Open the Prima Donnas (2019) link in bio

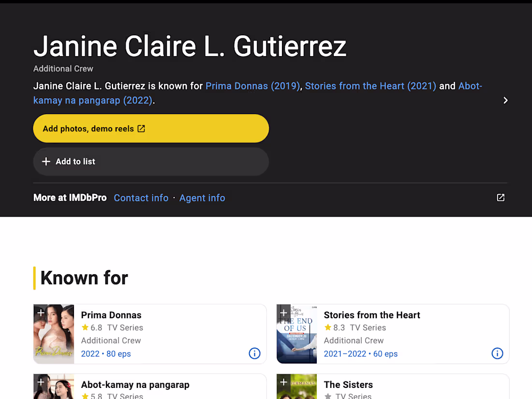pyautogui.click(x=252, y=86)
